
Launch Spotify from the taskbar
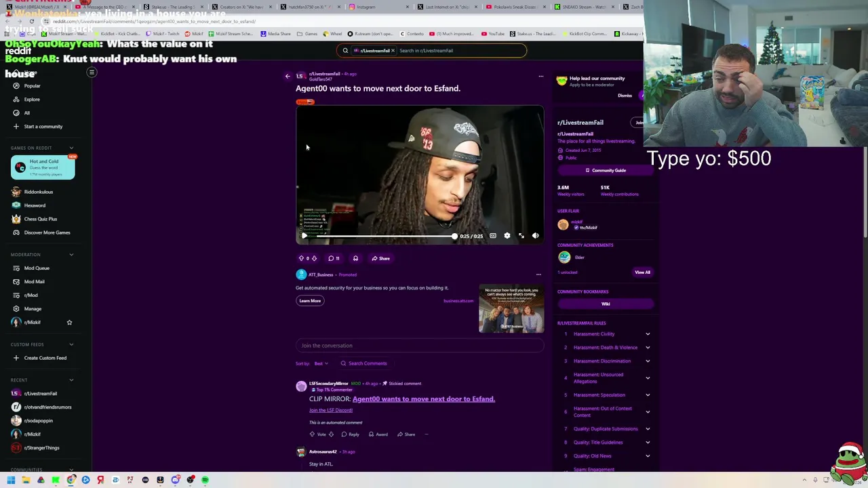(205, 480)
